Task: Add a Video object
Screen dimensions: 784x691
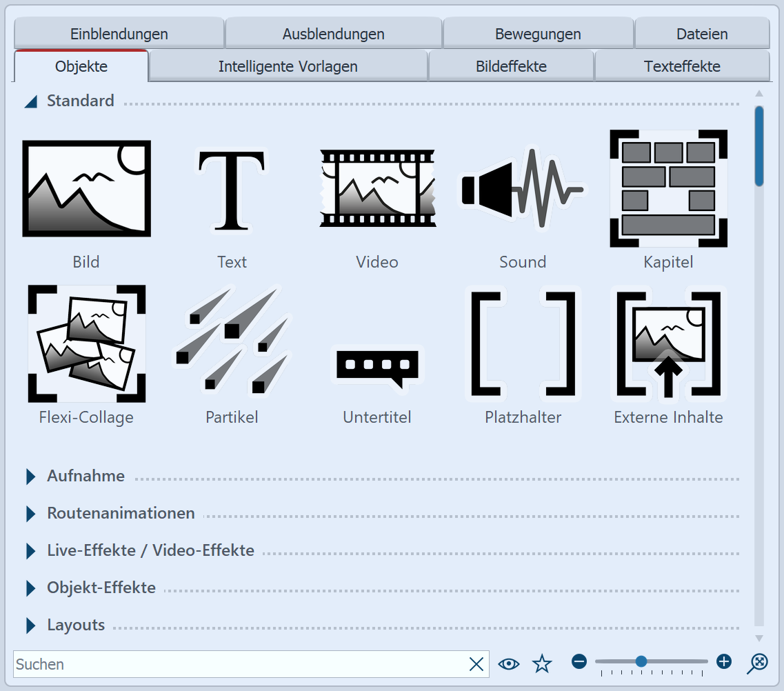Action: point(376,188)
